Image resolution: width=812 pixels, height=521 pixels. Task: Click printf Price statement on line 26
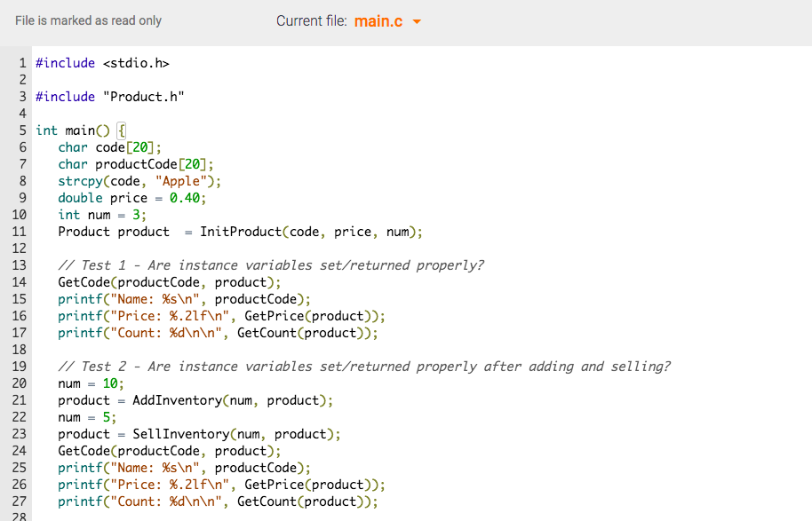[x=221, y=485]
